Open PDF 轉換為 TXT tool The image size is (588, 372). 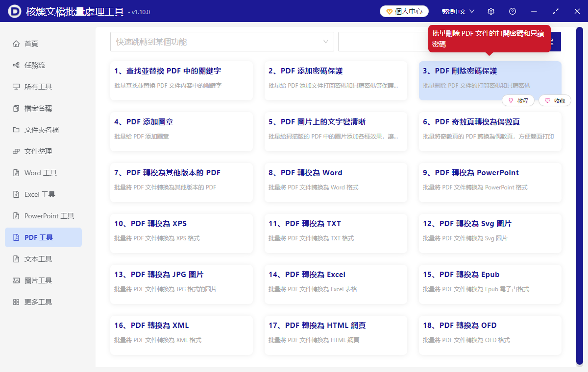pos(336,233)
